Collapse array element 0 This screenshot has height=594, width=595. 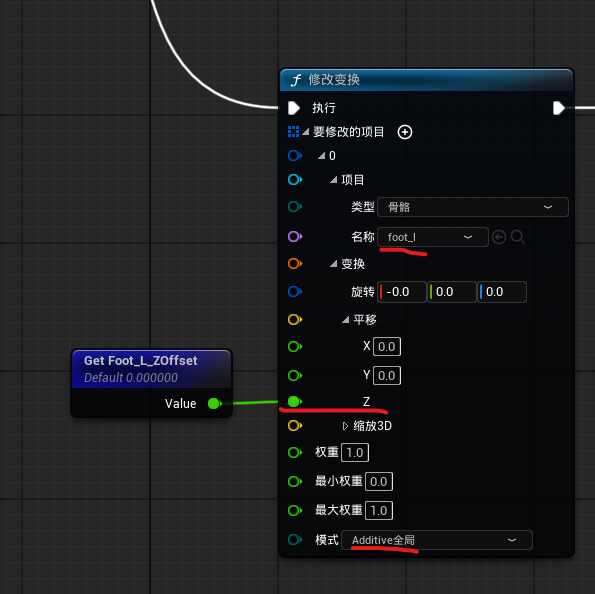pyautogui.click(x=321, y=156)
